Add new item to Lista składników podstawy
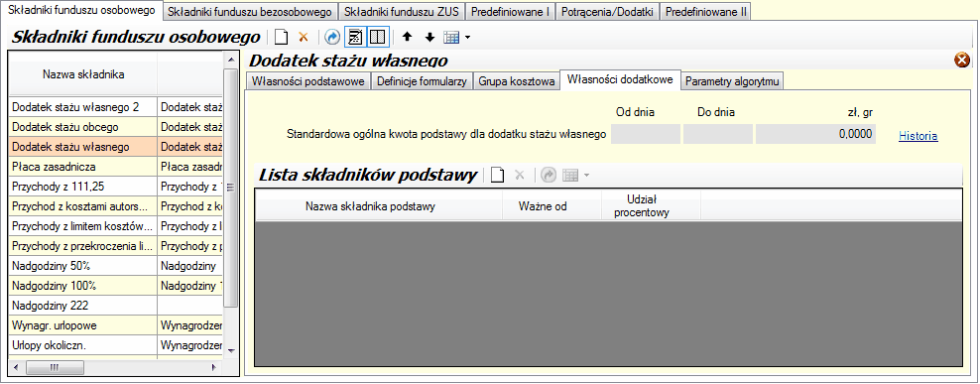The image size is (980, 384). 497,176
